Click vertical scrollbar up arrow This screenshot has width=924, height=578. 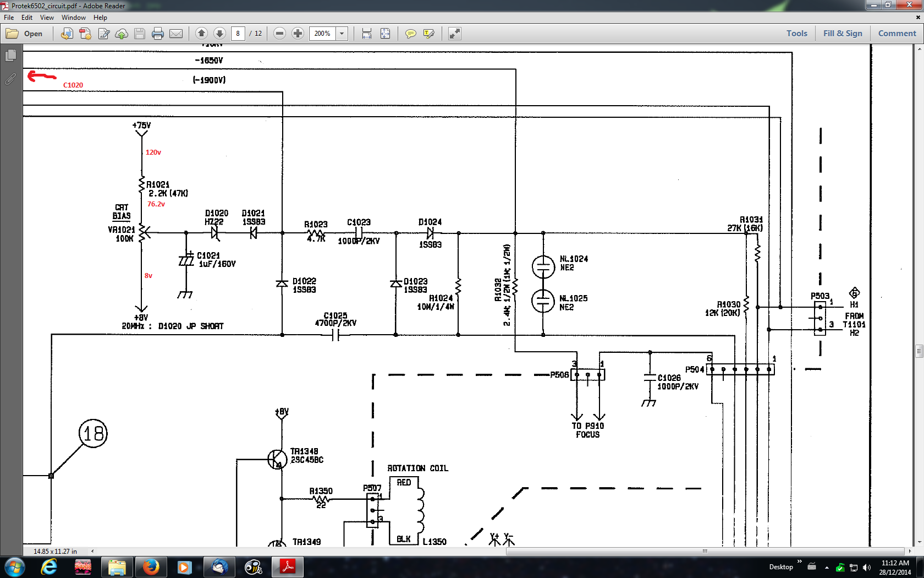919,49
